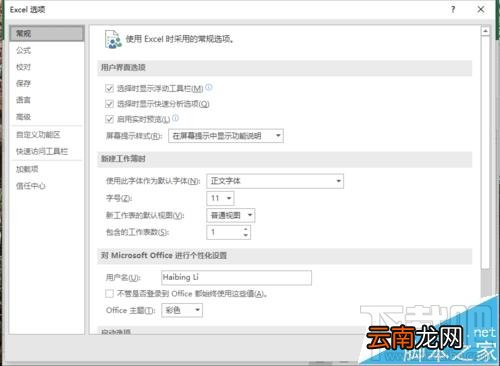
Task: Increase 包含的工作表数 with up arrow
Action: [x=246, y=229]
